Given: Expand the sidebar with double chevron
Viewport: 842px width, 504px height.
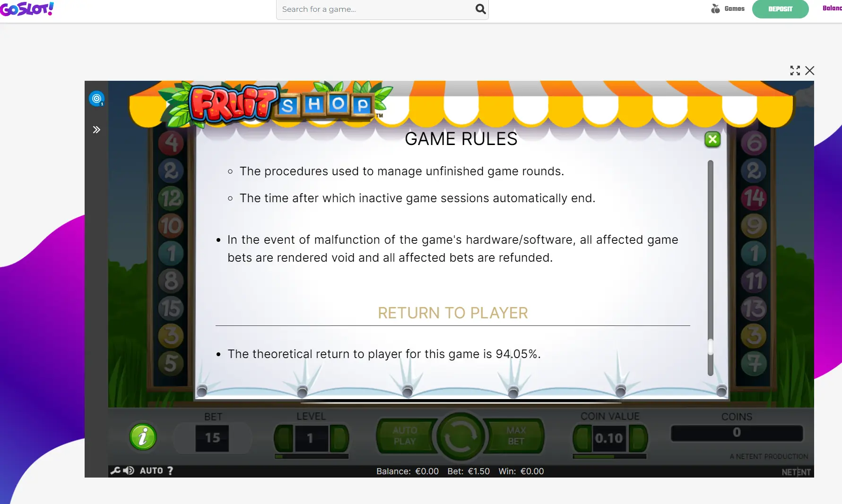Looking at the screenshot, I should pyautogui.click(x=96, y=129).
